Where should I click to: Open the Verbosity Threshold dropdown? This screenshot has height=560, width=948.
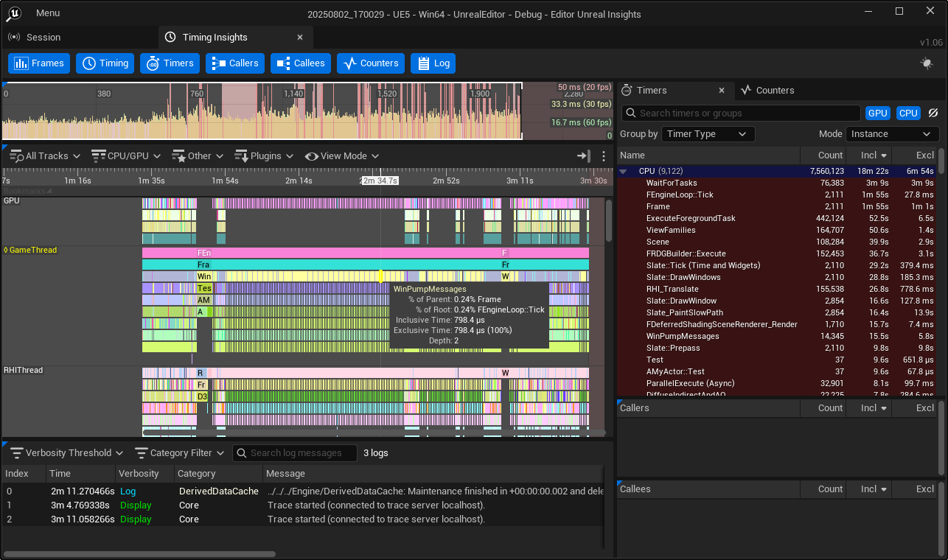[x=66, y=453]
